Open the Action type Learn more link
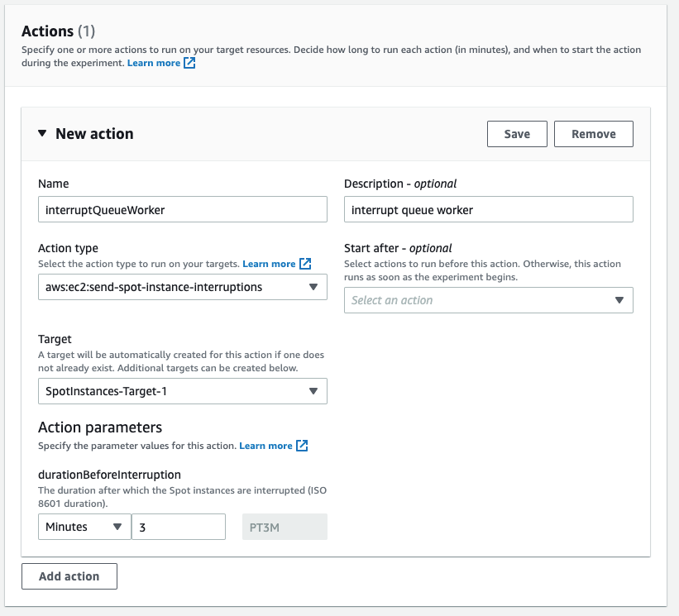 (269, 263)
